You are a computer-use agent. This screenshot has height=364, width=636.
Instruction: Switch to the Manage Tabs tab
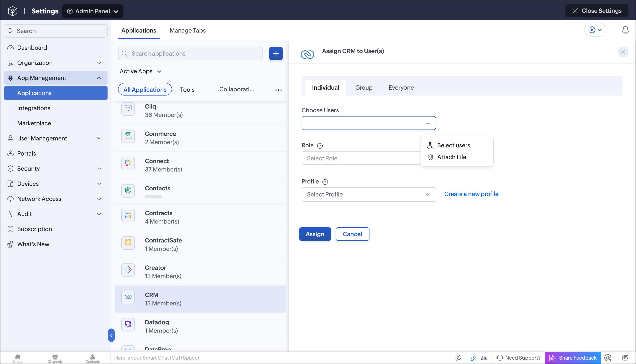tap(188, 30)
